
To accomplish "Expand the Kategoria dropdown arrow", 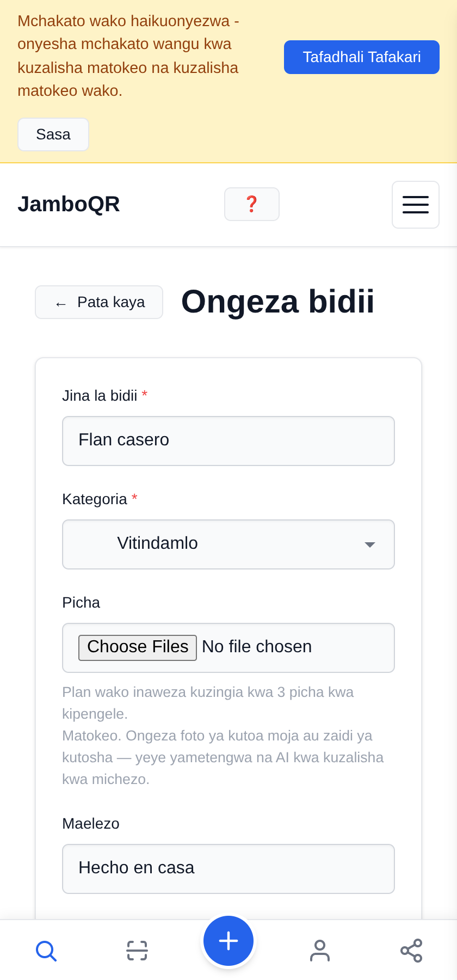I will tap(370, 544).
